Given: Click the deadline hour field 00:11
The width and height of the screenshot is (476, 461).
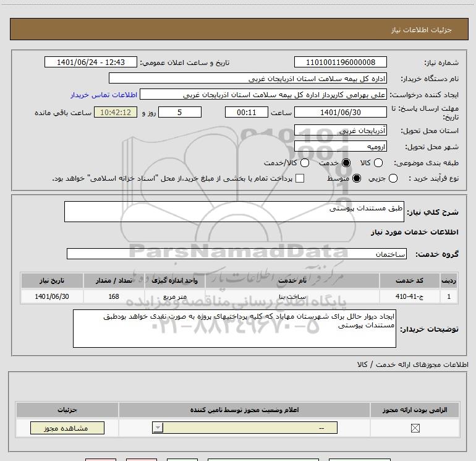Looking at the screenshot, I should tap(247, 112).
